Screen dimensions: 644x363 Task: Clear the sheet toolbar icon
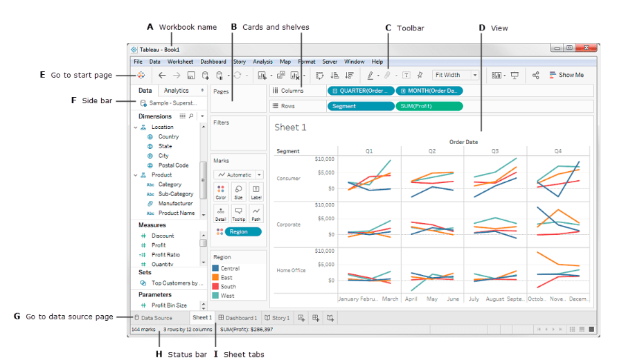pyautogui.click(x=295, y=76)
